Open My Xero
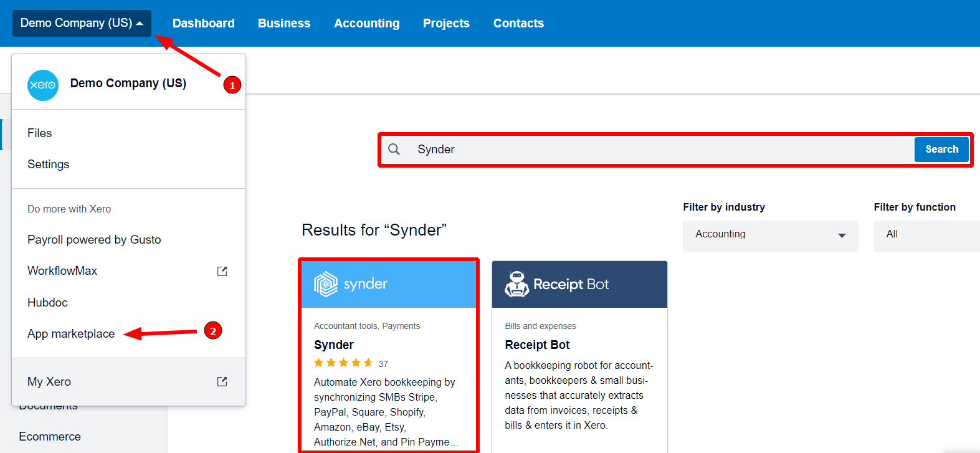Viewport: 980px width, 453px height. (x=49, y=381)
